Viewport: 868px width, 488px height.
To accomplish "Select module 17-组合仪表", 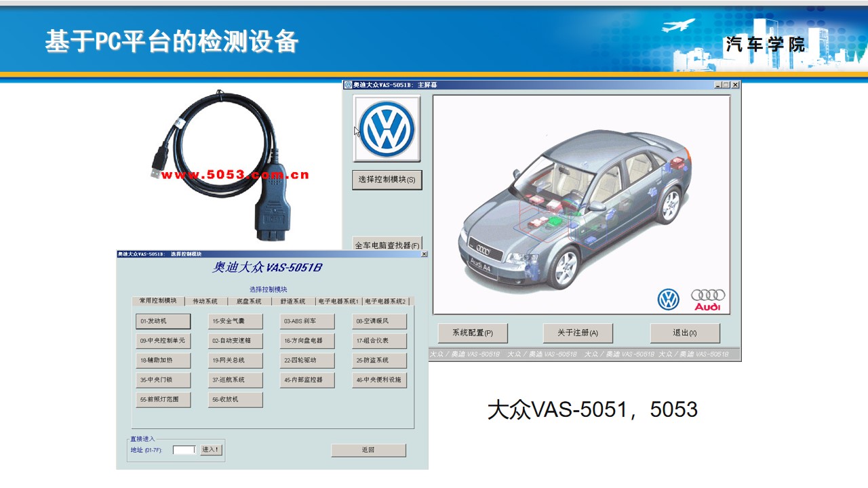I will pos(380,341).
